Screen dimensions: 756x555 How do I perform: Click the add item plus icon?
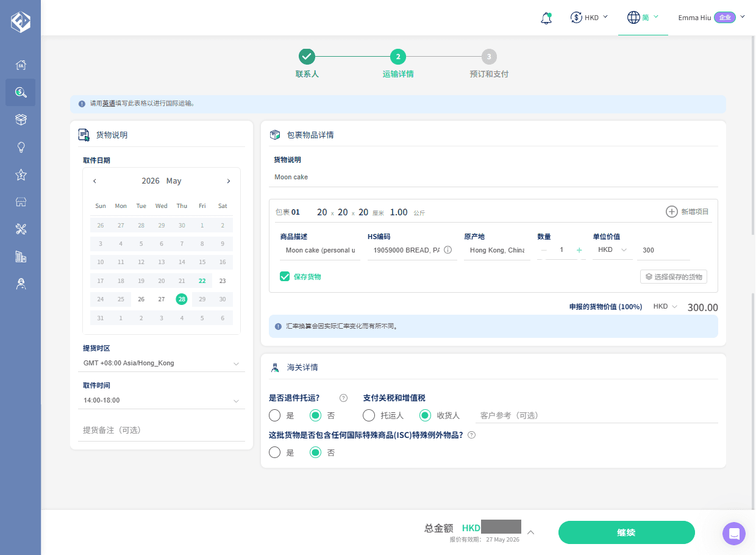[671, 212]
